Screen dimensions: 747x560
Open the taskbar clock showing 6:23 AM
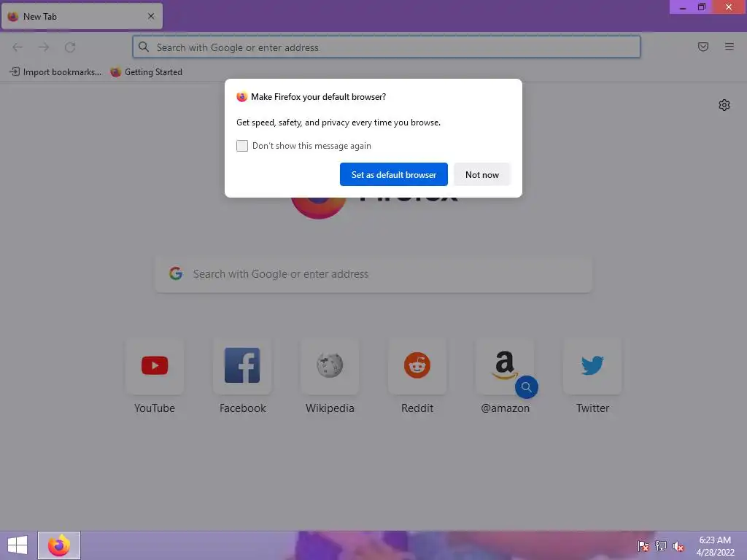[x=715, y=546]
